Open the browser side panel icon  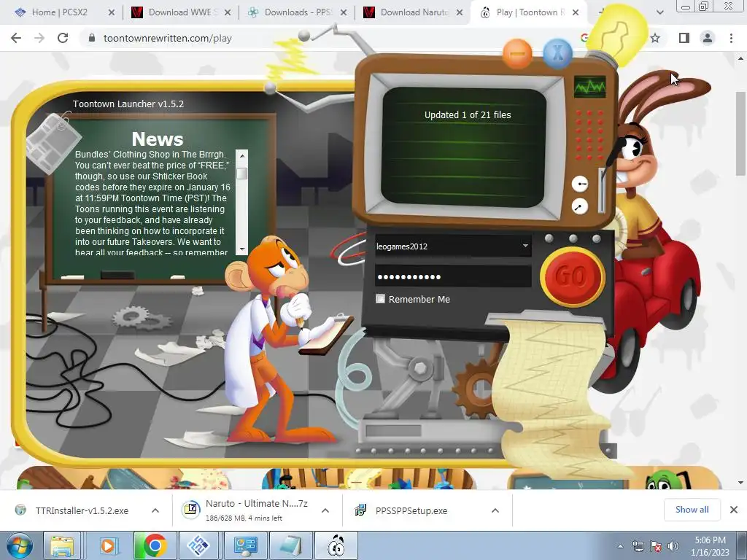(684, 38)
